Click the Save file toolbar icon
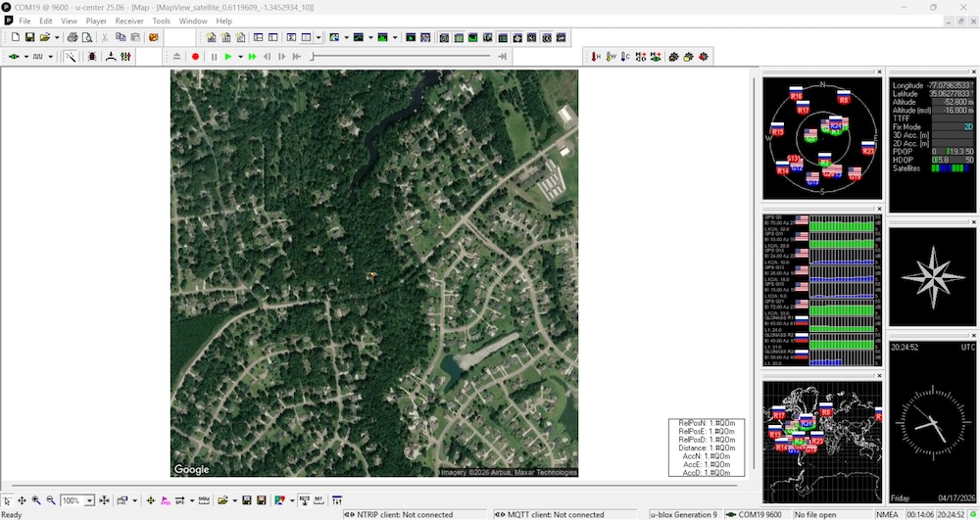Screen dimensions: 980x520 click(x=29, y=37)
